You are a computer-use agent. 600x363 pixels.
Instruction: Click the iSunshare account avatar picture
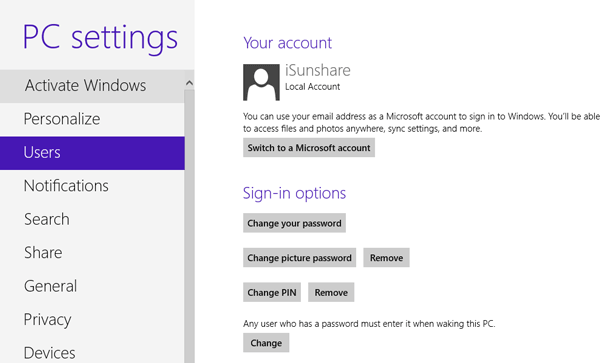point(261,82)
